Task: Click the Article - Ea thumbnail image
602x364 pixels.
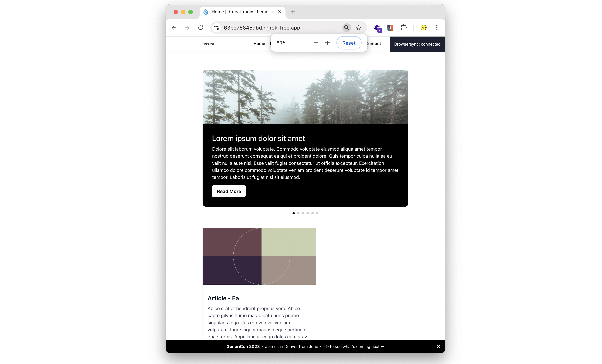Action: 259,256
